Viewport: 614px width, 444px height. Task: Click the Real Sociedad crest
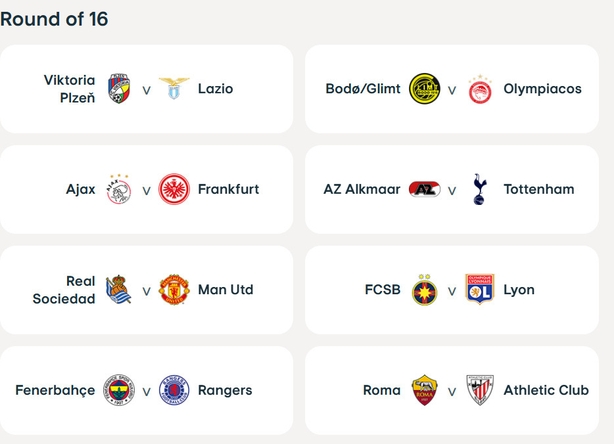tap(119, 290)
